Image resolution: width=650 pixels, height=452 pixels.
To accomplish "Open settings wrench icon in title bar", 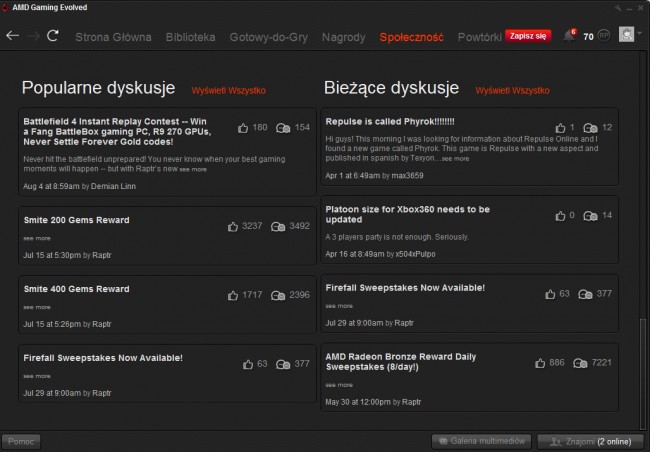I will point(618,8).
